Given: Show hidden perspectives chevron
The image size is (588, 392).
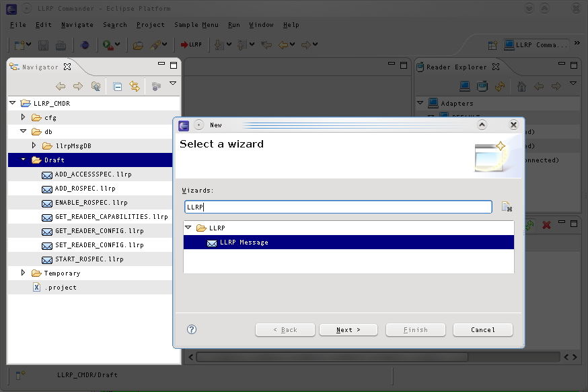Looking at the screenshot, I should pos(577,43).
